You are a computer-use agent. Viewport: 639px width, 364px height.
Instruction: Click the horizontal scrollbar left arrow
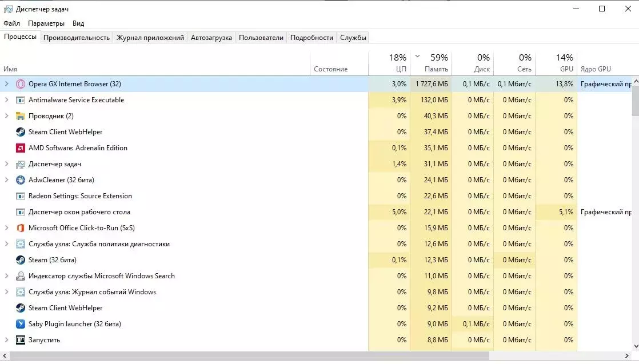point(4,356)
